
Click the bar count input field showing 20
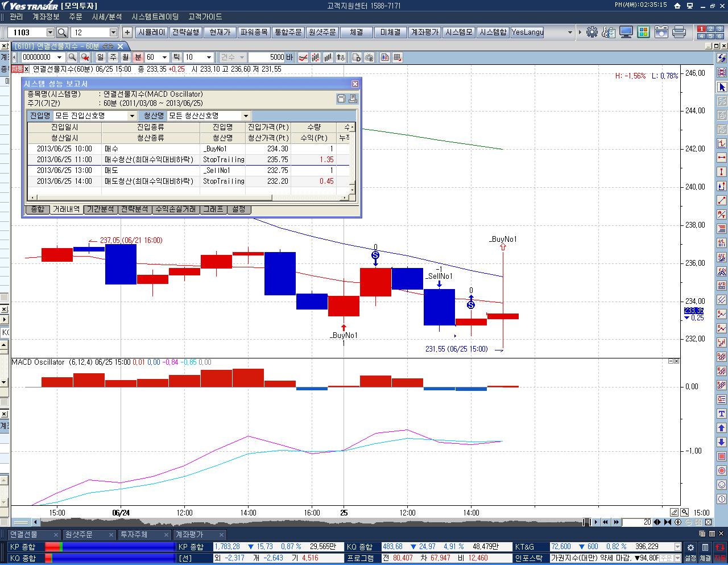637,522
